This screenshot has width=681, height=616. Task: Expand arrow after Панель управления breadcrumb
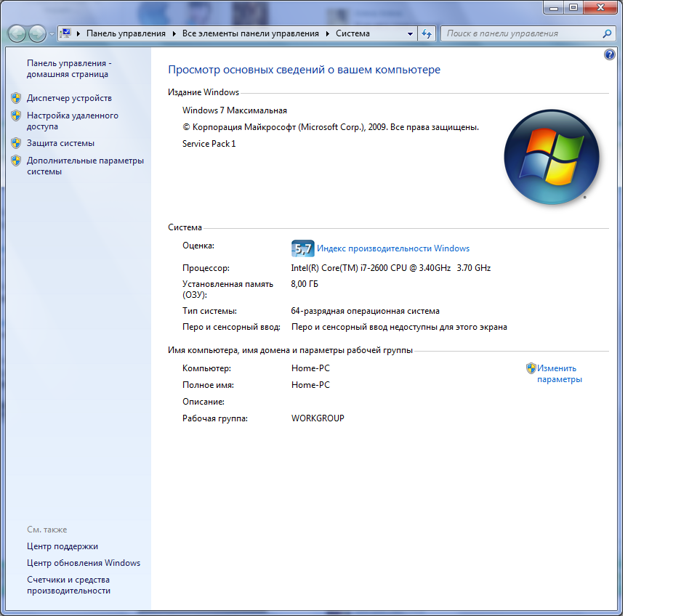click(x=174, y=33)
